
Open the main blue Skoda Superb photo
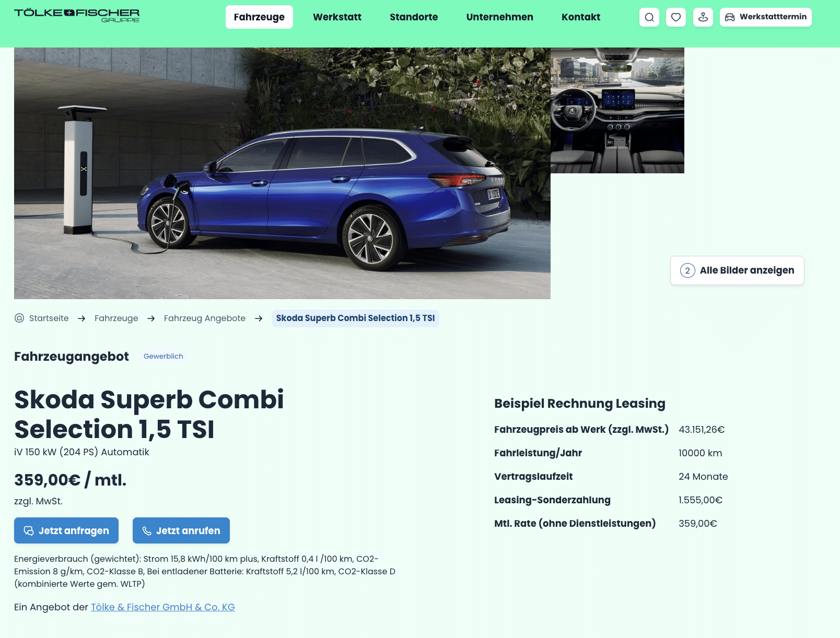click(282, 173)
